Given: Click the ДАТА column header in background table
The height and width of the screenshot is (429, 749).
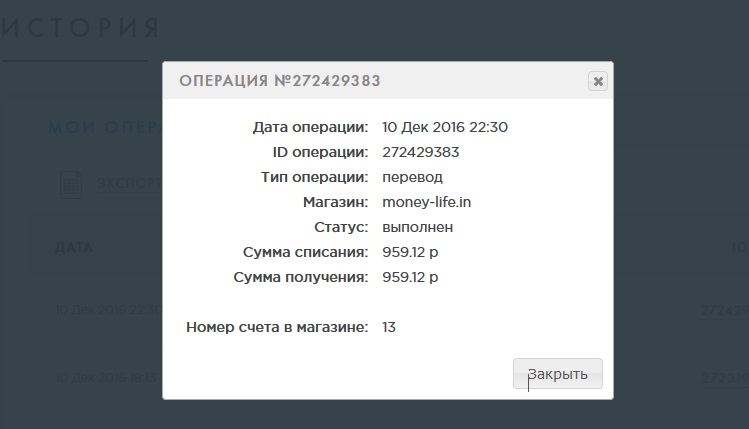Looking at the screenshot, I should tap(74, 247).
